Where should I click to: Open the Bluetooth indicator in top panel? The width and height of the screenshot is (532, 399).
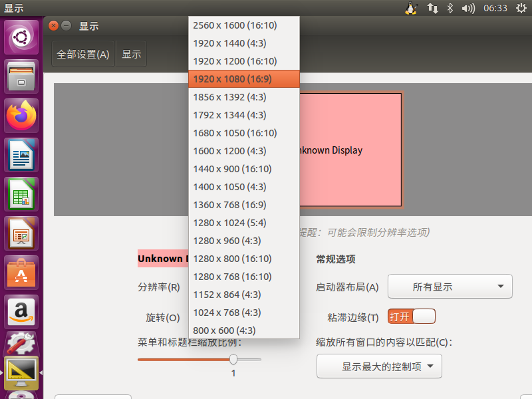pyautogui.click(x=450, y=8)
